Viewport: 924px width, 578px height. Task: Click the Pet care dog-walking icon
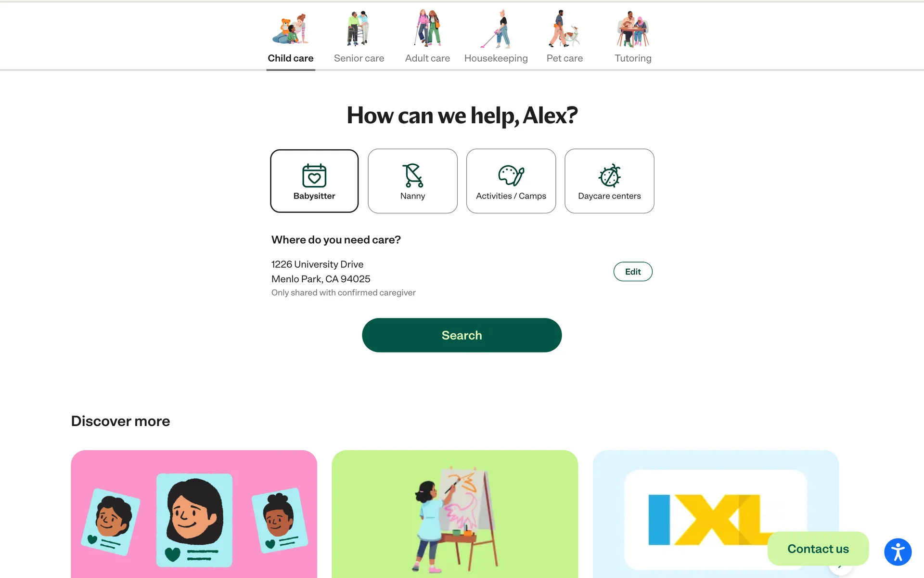564,28
